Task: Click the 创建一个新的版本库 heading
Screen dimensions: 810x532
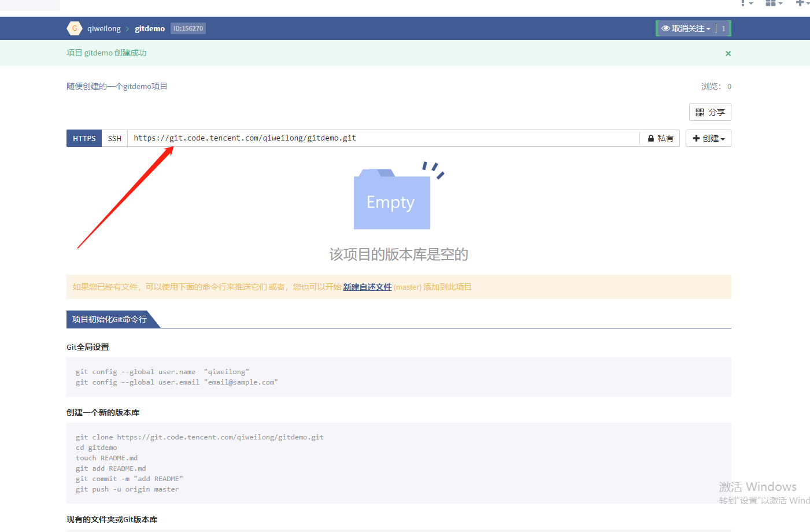Action: (103, 412)
